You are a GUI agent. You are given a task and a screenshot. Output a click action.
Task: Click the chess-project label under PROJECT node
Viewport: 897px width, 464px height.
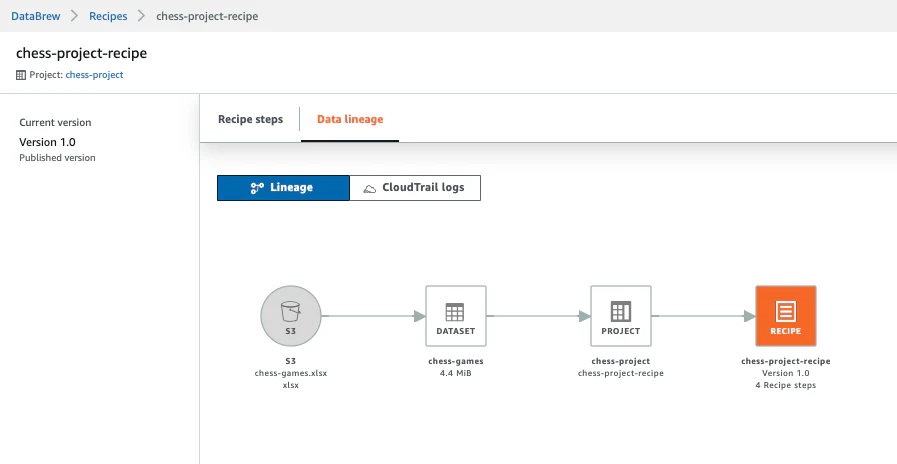(621, 361)
